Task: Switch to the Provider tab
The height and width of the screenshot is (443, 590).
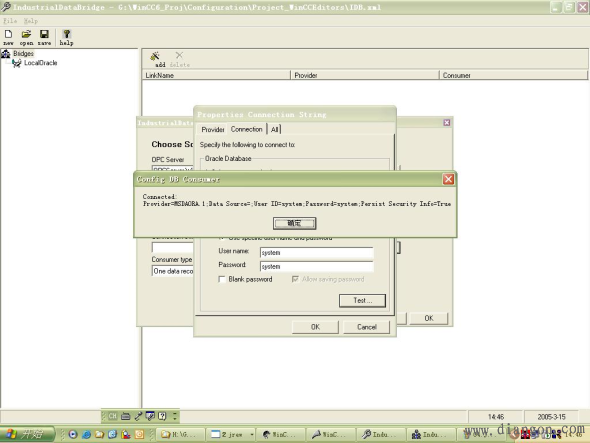Action: point(213,129)
